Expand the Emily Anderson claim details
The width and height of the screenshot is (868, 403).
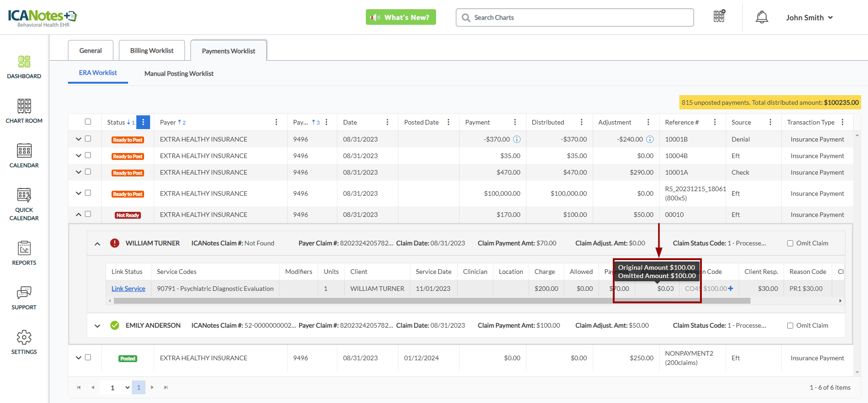(x=97, y=326)
